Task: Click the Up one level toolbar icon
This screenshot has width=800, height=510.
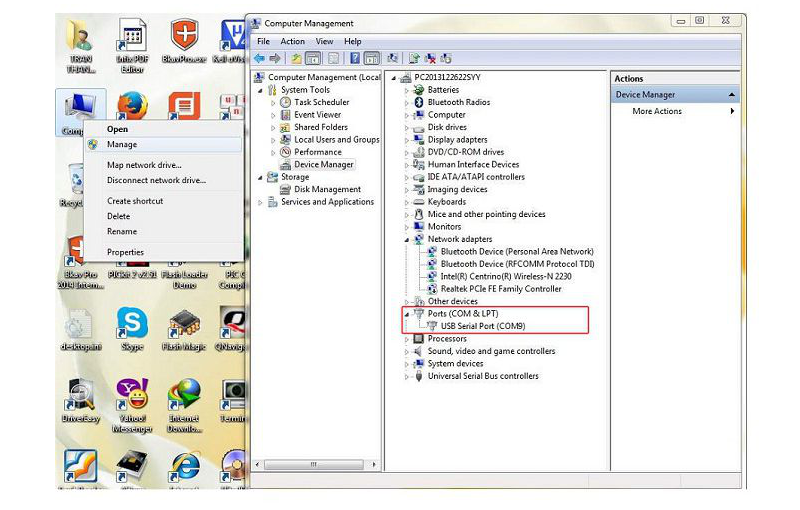Action: pos(294,58)
